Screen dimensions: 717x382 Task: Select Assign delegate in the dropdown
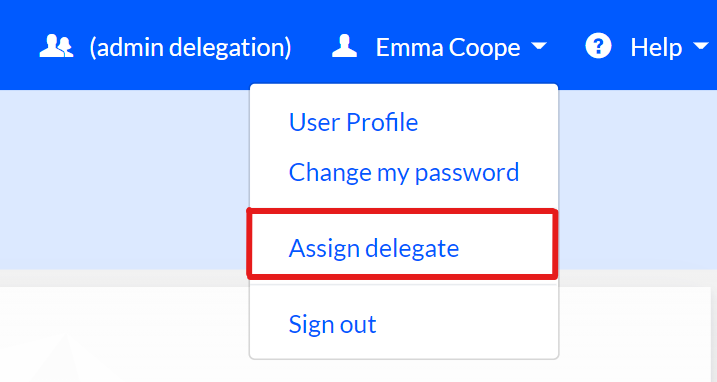tap(374, 248)
